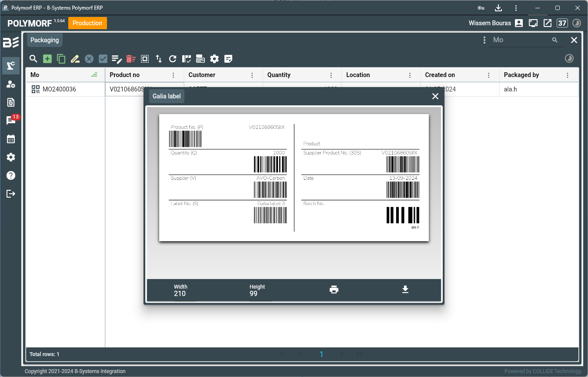
Task: Click the search magnifier inside Mo field
Action: pyautogui.click(x=555, y=40)
